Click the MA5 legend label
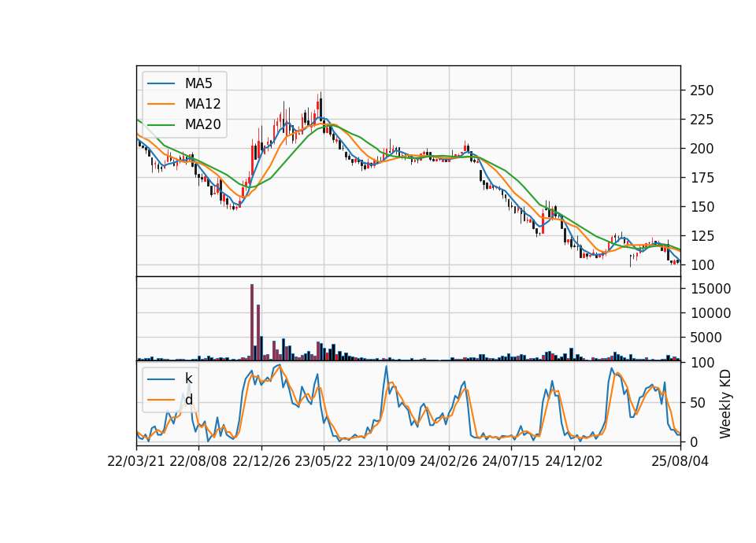This screenshot has height=543, width=756. [198, 83]
